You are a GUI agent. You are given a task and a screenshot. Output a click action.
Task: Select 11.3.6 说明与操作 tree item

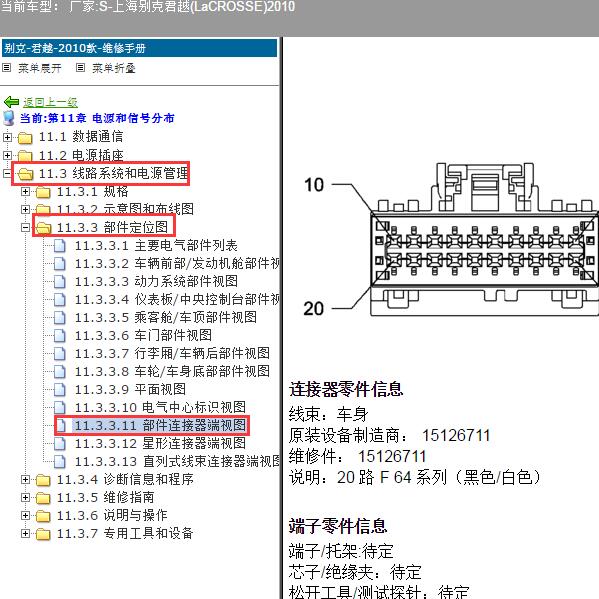[x=112, y=515]
